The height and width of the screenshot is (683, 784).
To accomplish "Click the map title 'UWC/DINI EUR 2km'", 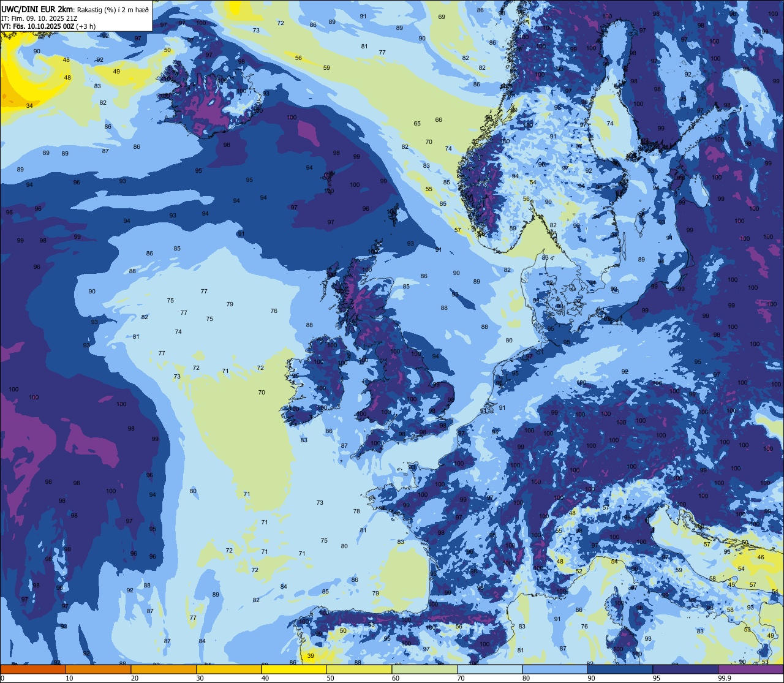I will point(37,9).
